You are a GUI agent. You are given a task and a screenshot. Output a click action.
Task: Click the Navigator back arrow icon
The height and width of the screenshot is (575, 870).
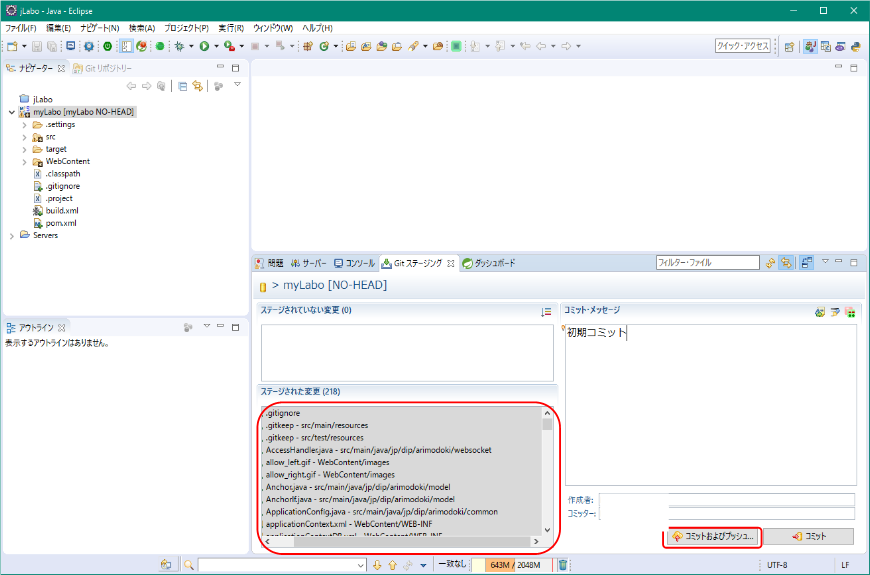pyautogui.click(x=131, y=86)
